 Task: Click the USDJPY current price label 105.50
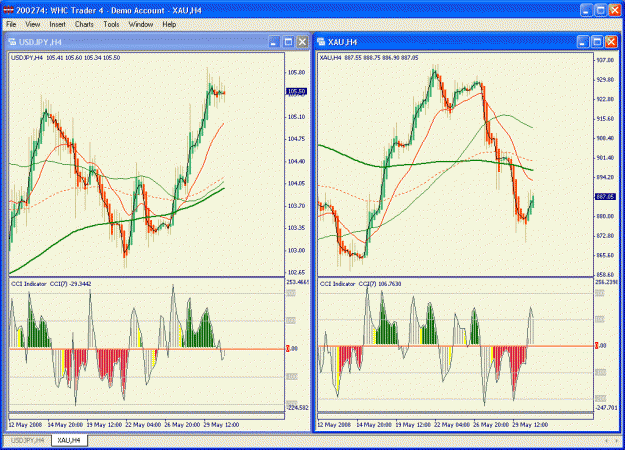(296, 91)
